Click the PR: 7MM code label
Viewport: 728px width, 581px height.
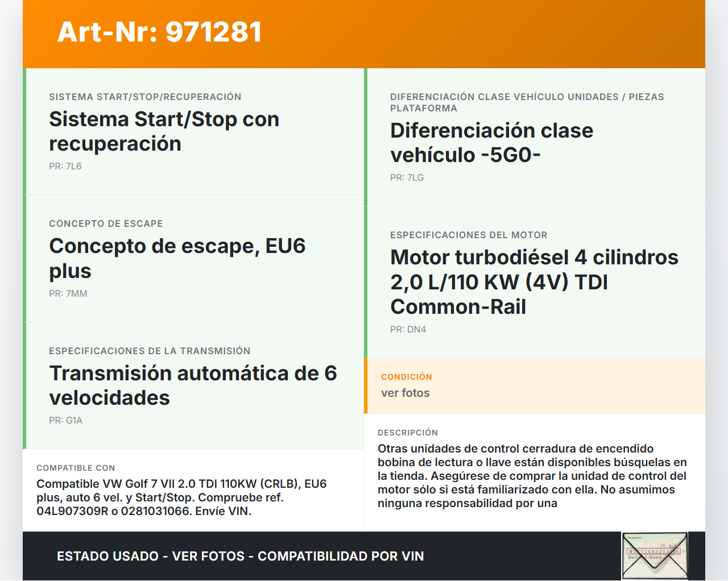(x=68, y=294)
